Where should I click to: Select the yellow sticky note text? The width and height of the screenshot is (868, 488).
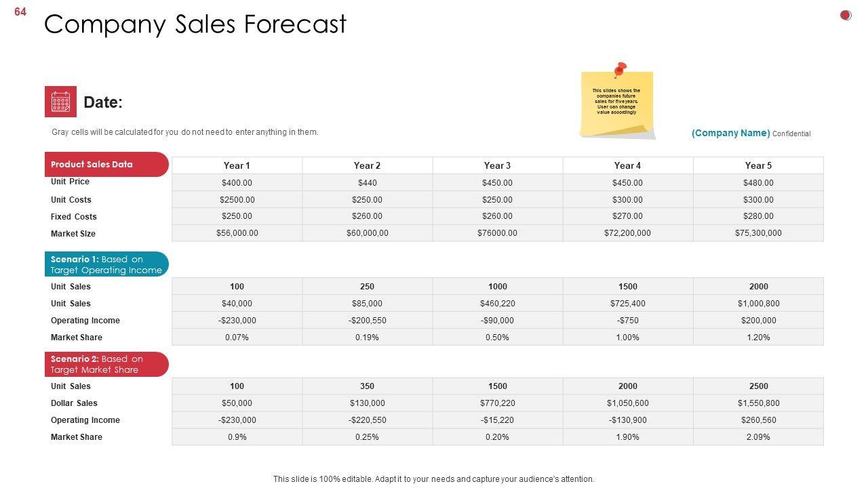616,101
